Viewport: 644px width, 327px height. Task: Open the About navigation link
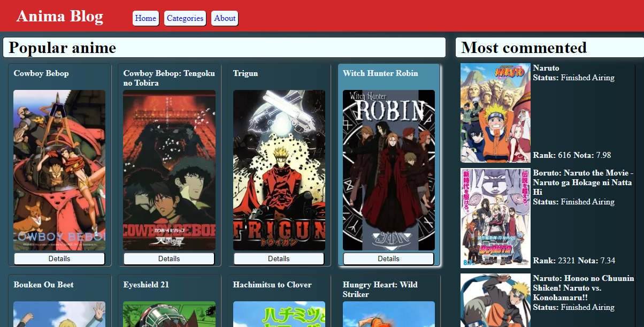click(225, 18)
